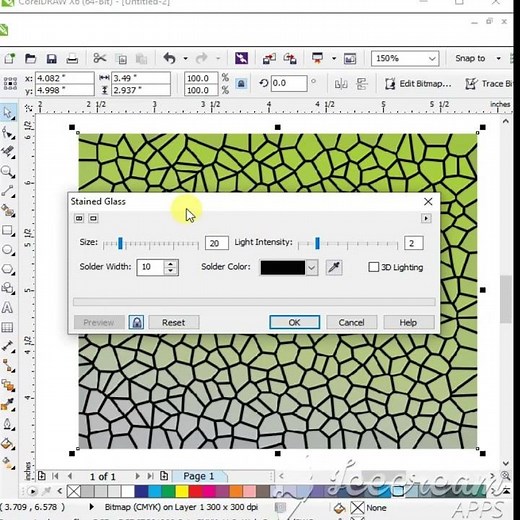Go to the next page arrow
Image resolution: width=520 pixels, height=520 pixels.
[x=137, y=476]
